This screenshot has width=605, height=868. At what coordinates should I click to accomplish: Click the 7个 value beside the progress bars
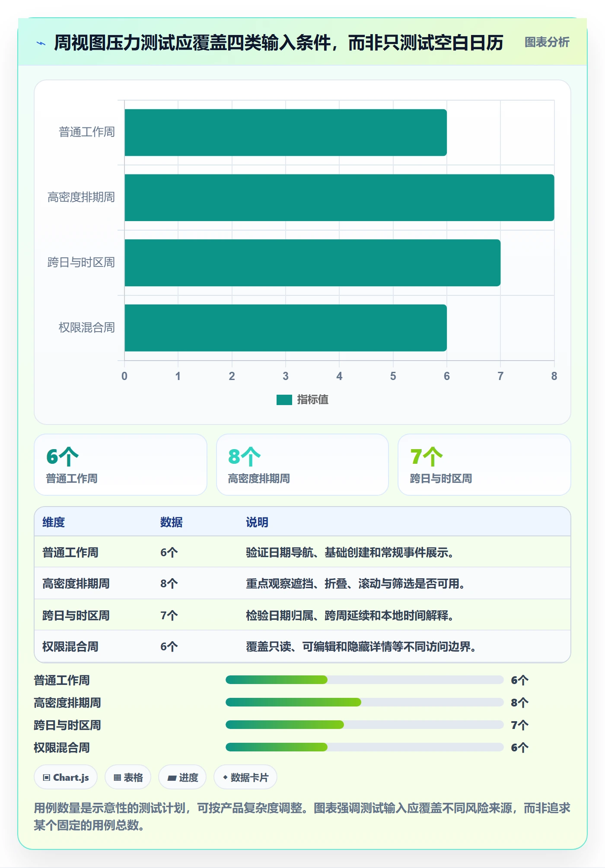pyautogui.click(x=519, y=725)
